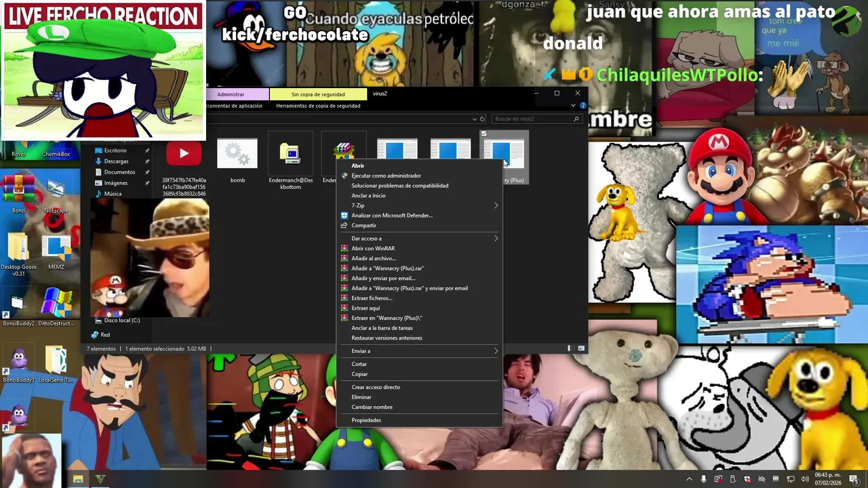Uncheck the Wannacry (Plus) selection checkbox
This screenshot has height=488, width=868.
tap(484, 134)
